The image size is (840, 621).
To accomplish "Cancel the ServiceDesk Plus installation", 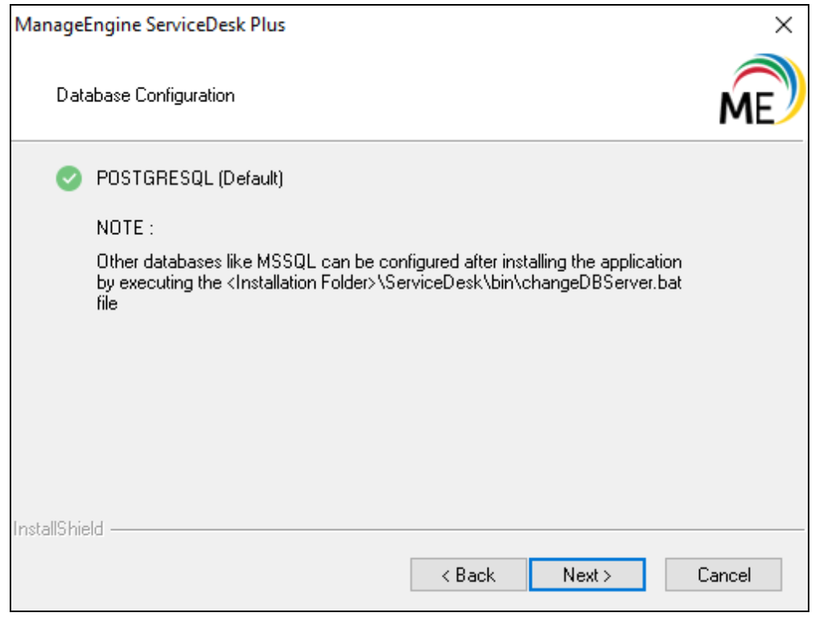I will pyautogui.click(x=724, y=575).
